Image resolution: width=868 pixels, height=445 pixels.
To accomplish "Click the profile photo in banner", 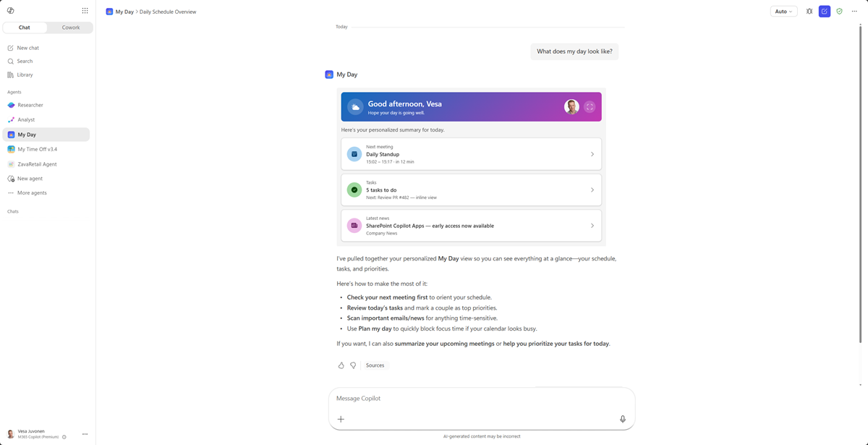I will tap(571, 107).
